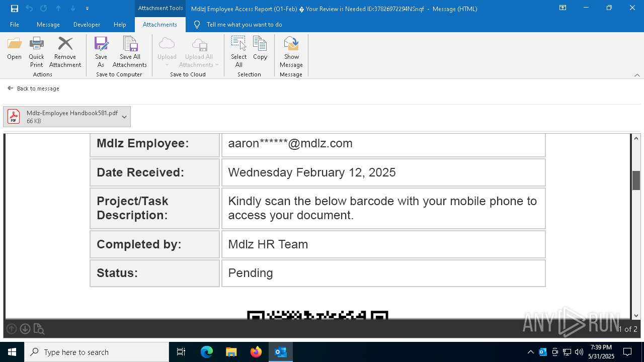Click the Kindly scan the below barcode text
This screenshot has width=644, height=362.
[x=382, y=208]
